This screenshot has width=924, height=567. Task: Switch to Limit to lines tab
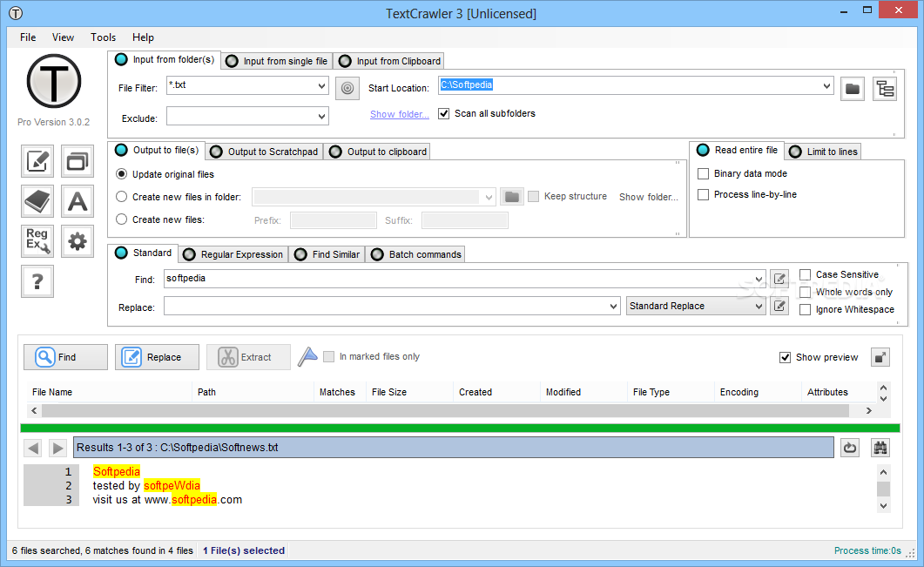pos(824,152)
